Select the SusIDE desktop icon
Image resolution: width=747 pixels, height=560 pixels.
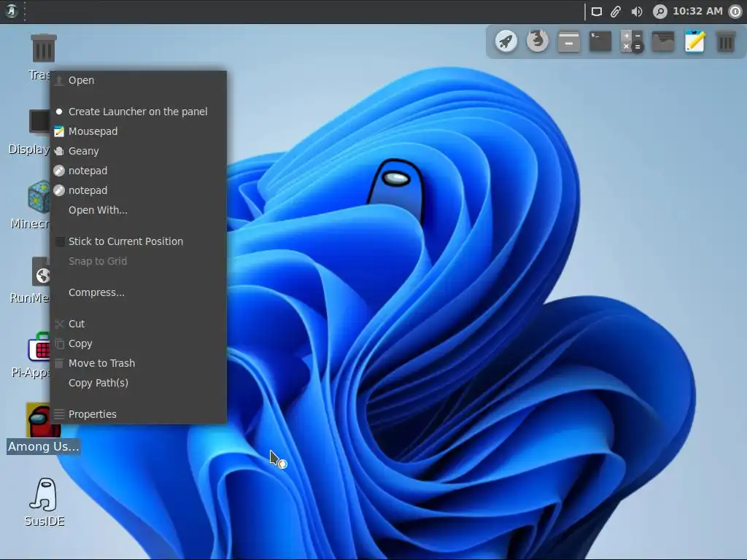tap(44, 502)
